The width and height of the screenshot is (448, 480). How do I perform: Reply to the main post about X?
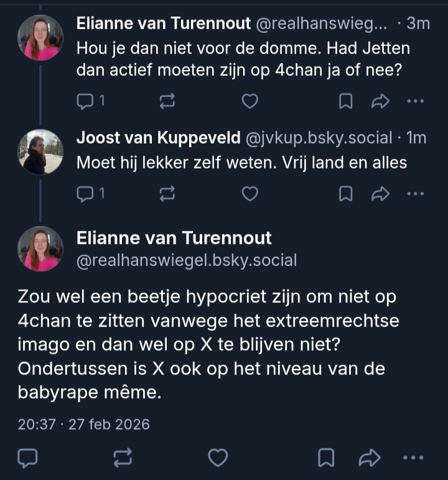27,458
